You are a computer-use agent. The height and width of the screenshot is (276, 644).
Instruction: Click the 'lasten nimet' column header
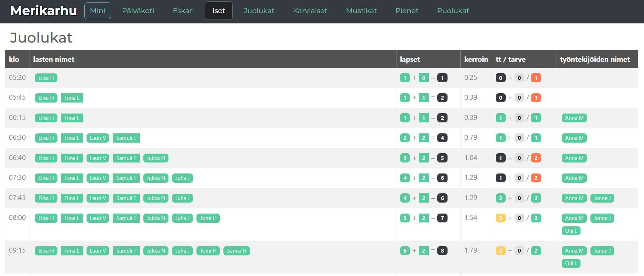point(54,59)
